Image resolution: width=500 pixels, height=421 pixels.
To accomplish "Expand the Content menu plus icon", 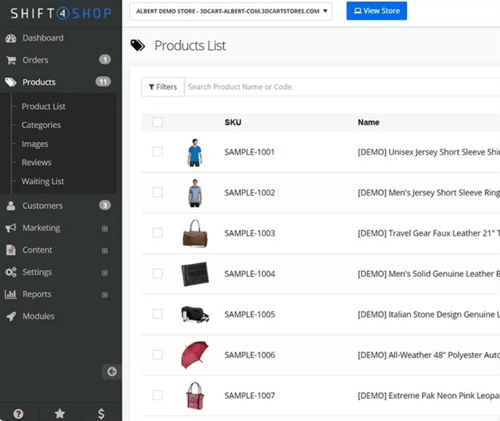I will 105,251.
